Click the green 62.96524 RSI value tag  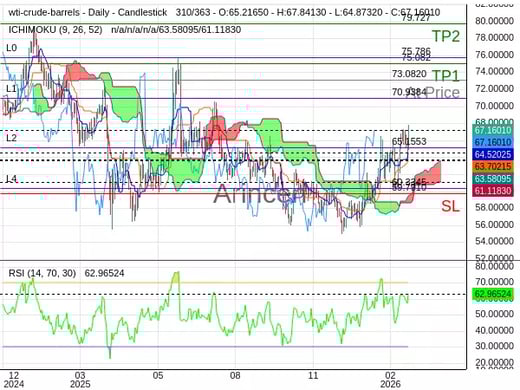(493, 294)
